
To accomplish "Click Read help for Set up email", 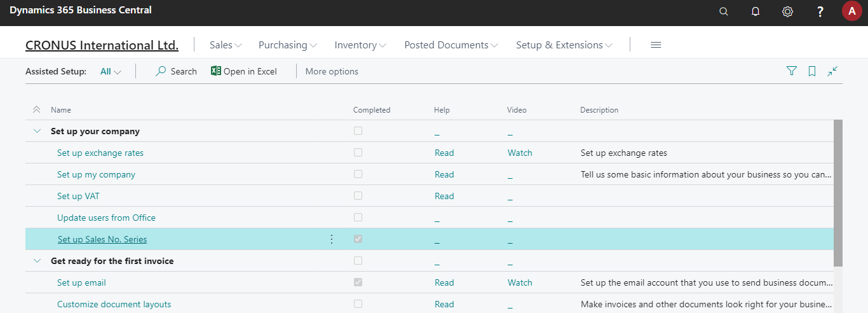I will point(444,282).
